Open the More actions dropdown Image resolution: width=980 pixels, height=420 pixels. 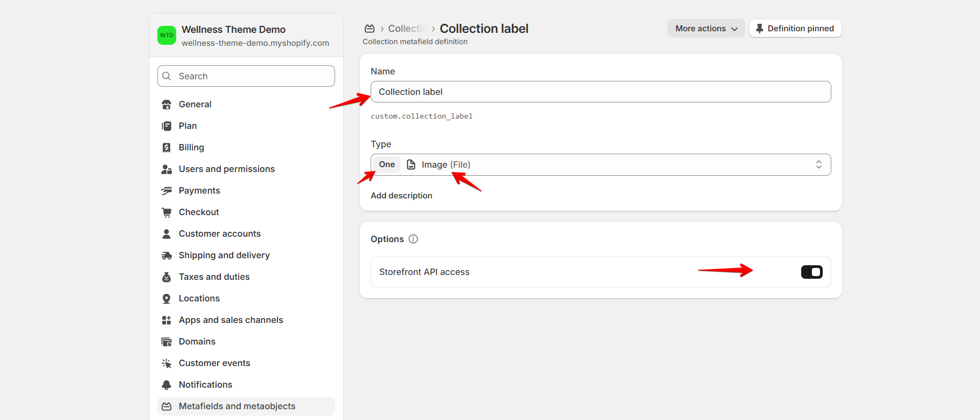tap(706, 29)
